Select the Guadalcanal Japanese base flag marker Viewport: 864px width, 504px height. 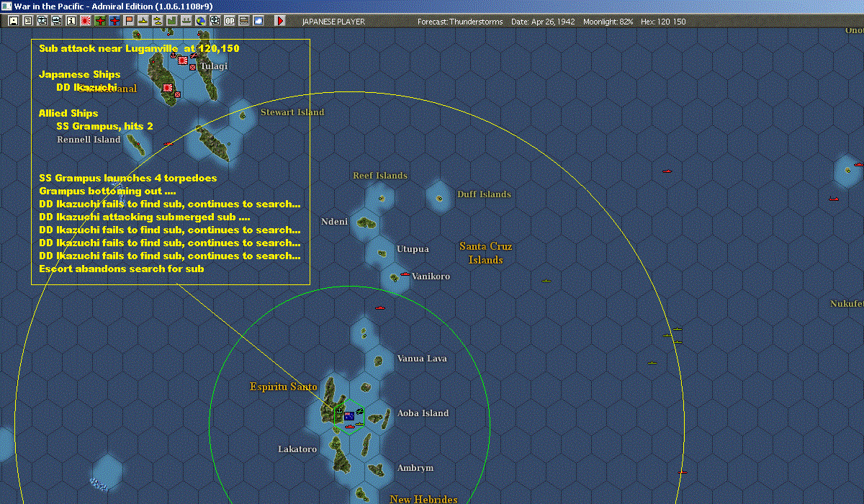(x=168, y=89)
